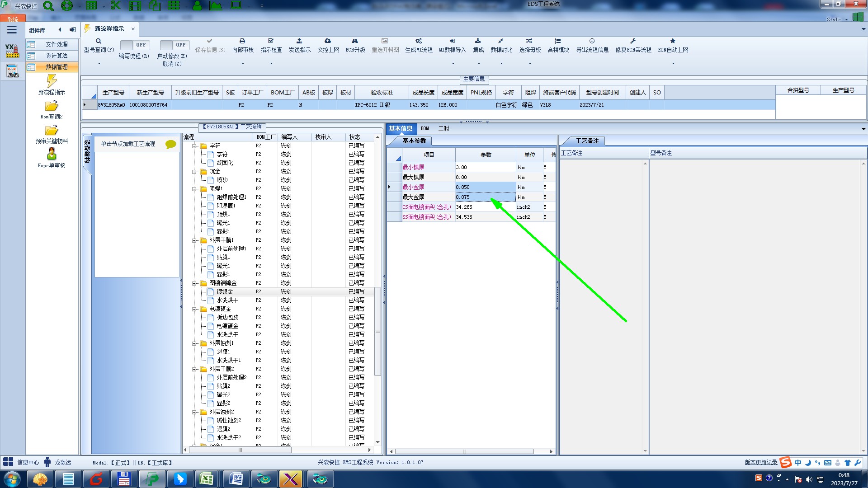
Task: Click the ECN升级 icon
Action: click(355, 41)
